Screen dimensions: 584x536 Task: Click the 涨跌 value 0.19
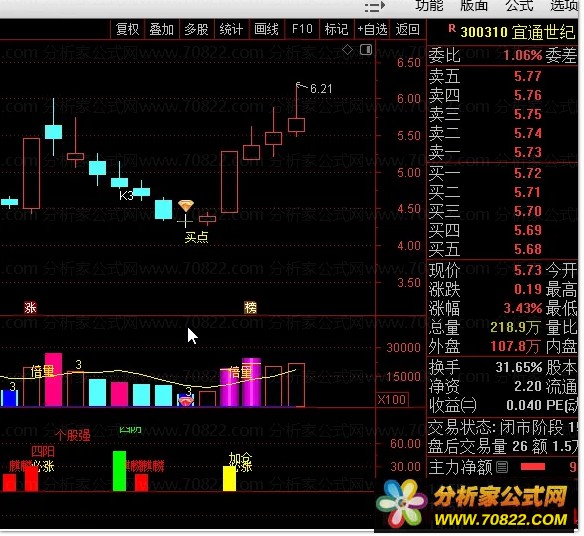528,289
